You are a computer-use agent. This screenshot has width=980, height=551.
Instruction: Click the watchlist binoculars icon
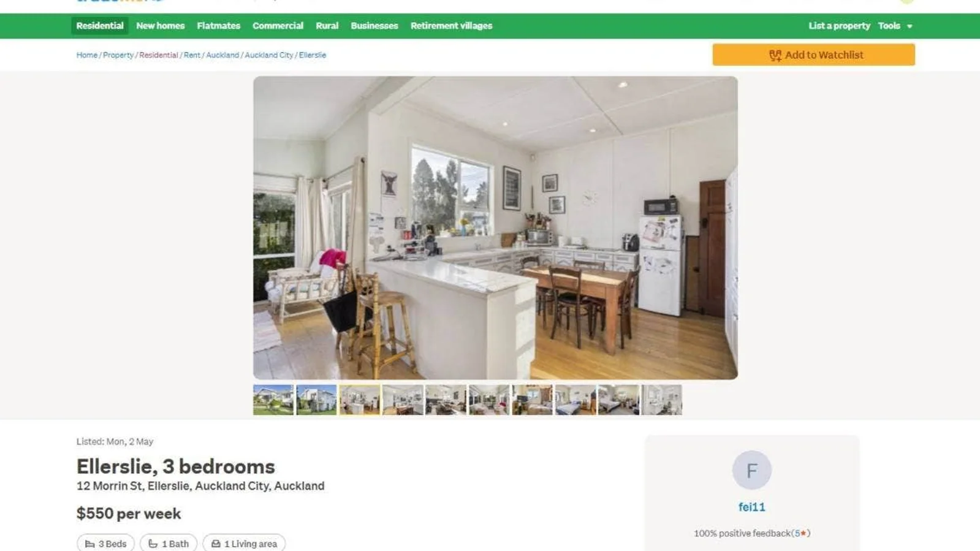click(x=775, y=55)
